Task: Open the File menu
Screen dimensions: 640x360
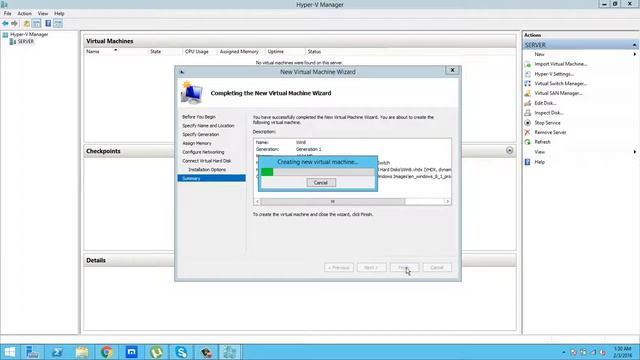Action: (x=7, y=13)
